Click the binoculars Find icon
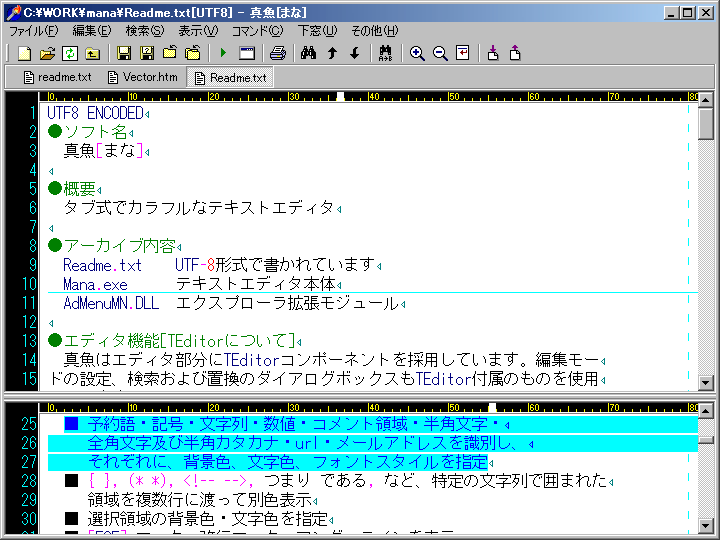The height and width of the screenshot is (540, 720). pyautogui.click(x=309, y=53)
